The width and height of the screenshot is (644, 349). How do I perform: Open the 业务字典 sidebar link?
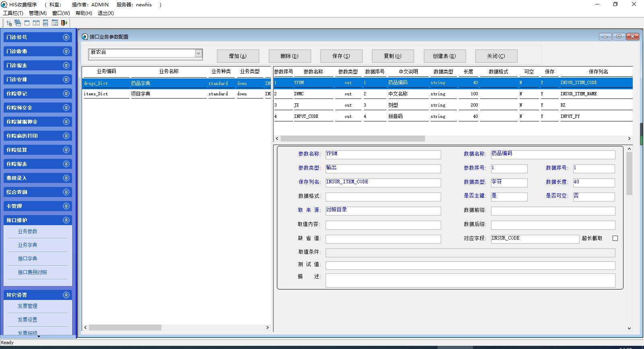(x=27, y=245)
